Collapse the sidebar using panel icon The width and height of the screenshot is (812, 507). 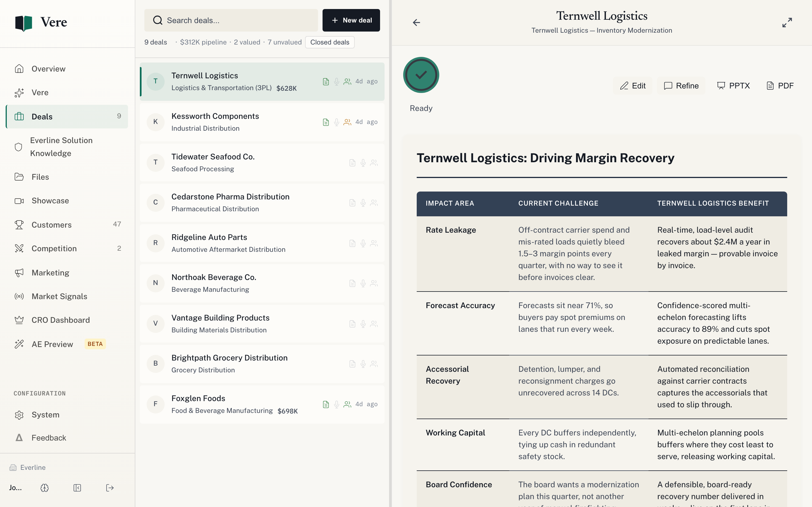click(x=77, y=488)
